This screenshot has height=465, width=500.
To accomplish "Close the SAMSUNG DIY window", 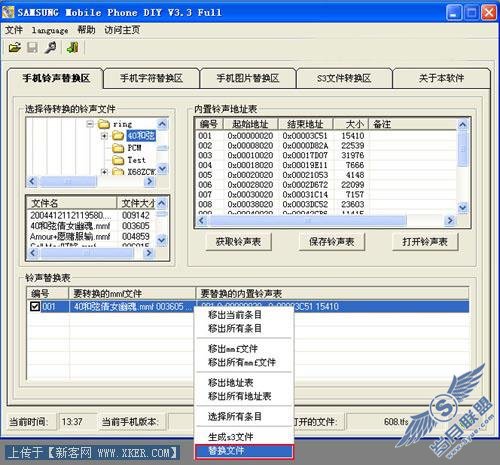I will [489, 13].
